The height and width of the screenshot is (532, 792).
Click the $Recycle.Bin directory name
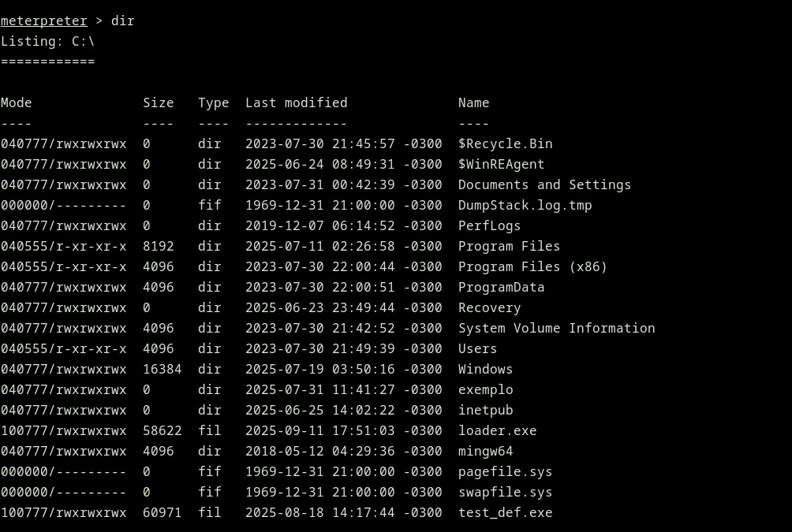[505, 143]
